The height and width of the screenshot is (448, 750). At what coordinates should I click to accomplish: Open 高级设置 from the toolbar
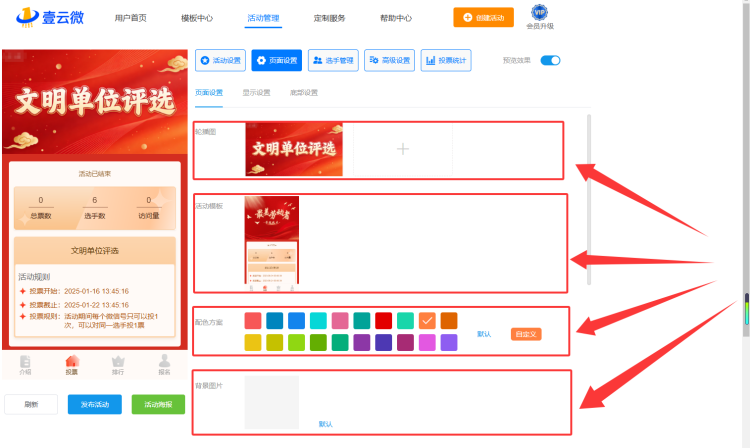click(x=389, y=60)
